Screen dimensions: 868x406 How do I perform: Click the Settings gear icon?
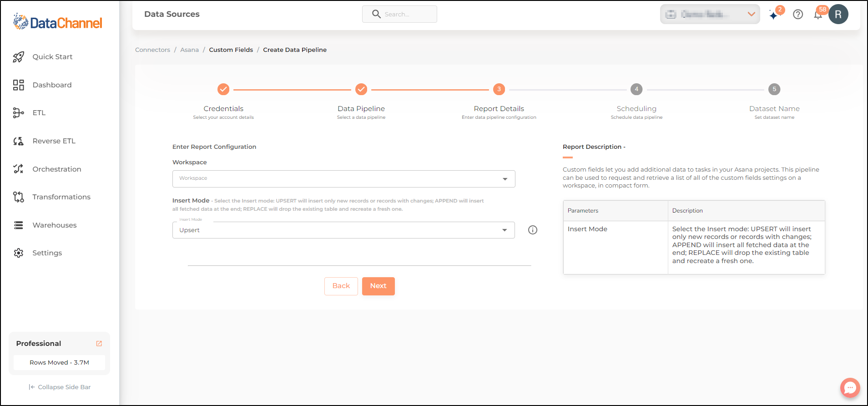pos(18,253)
